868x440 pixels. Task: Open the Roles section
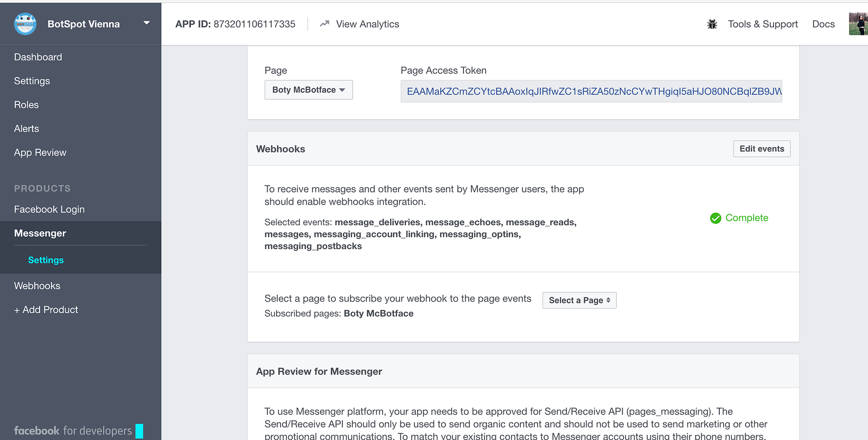(x=27, y=105)
